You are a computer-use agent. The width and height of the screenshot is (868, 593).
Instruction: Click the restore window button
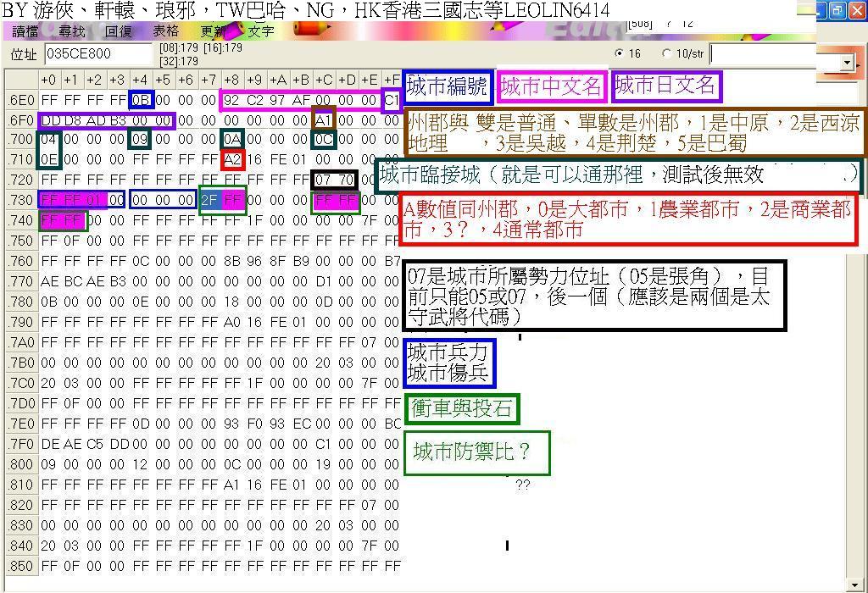837,11
